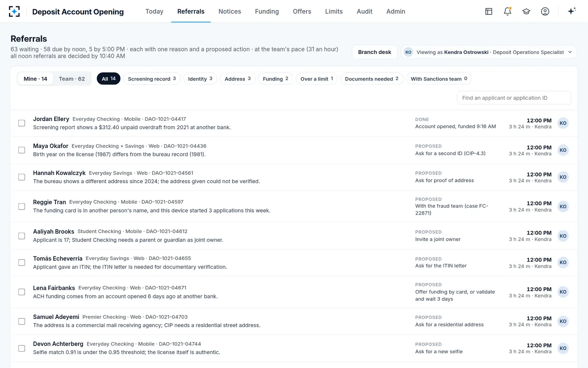The height and width of the screenshot is (368, 588).
Task: Filter by Screening record referrals
Action: (152, 79)
